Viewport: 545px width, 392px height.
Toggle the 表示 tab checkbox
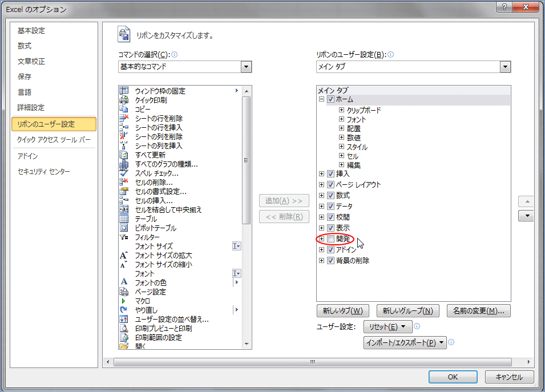[330, 228]
